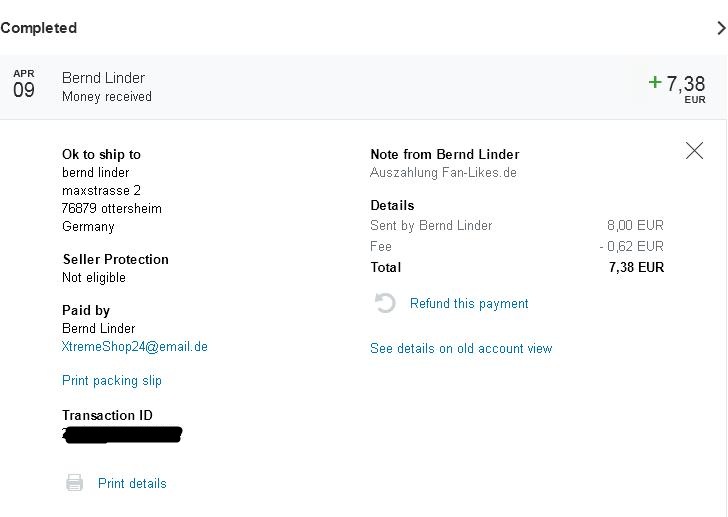Click the circular refund arrow icon

click(x=385, y=303)
